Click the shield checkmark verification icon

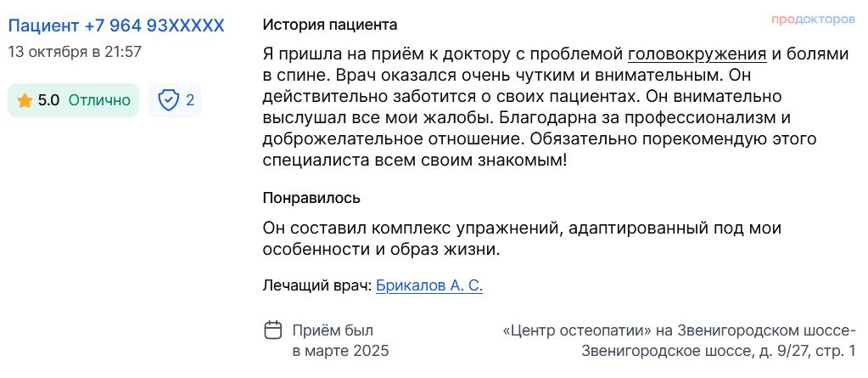(x=168, y=100)
